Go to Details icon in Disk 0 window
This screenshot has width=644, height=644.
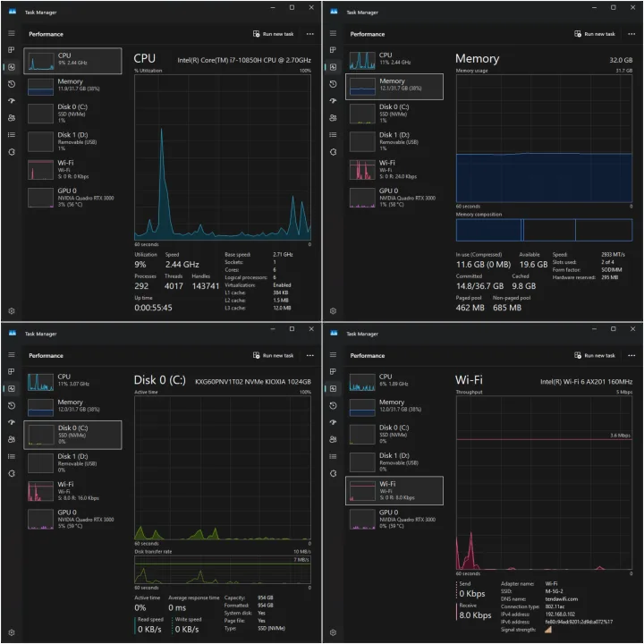pyautogui.click(x=12, y=456)
